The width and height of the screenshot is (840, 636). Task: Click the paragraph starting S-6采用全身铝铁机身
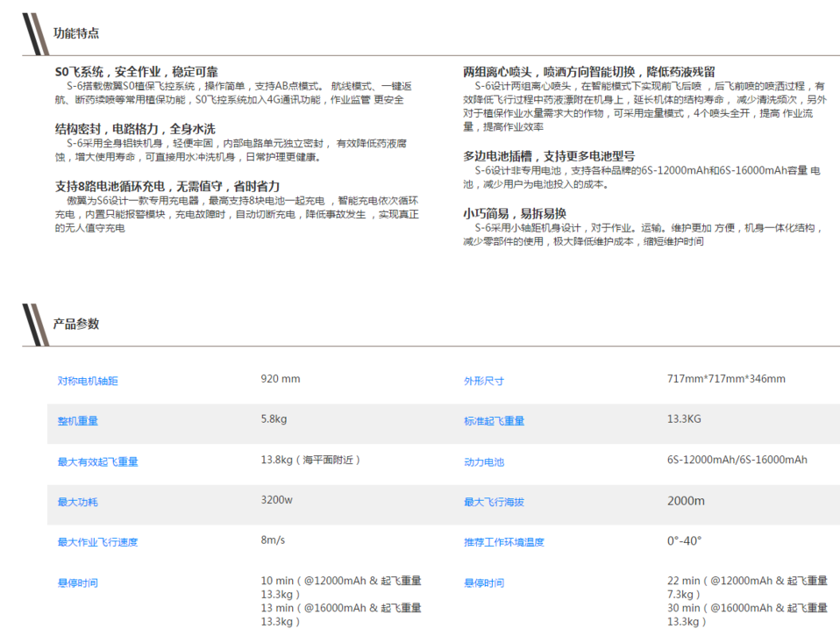[231, 151]
